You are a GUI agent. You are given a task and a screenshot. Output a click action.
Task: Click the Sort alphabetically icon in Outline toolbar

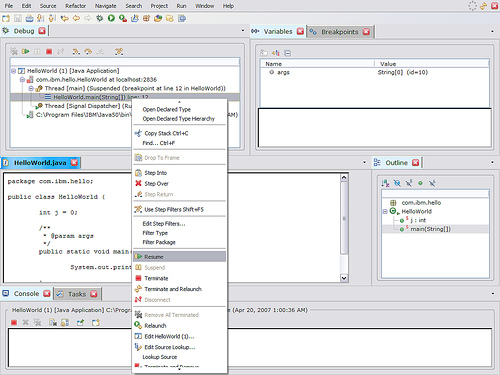(x=385, y=183)
